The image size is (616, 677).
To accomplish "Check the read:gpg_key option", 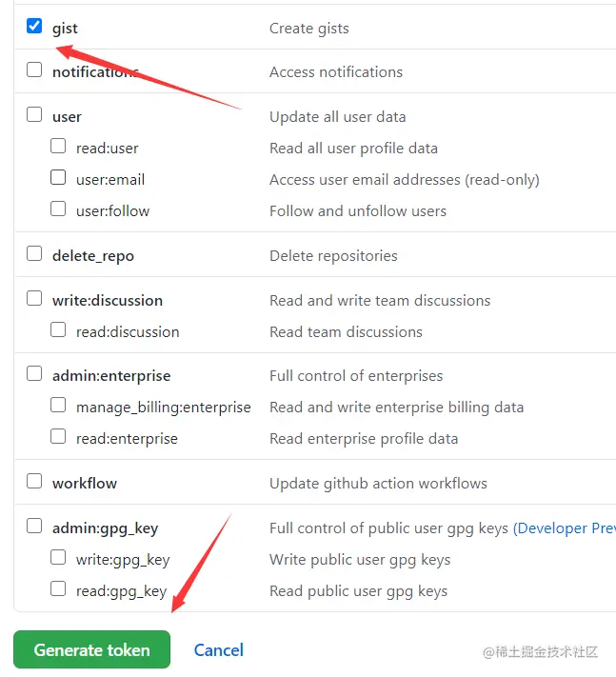I will coord(58,588).
